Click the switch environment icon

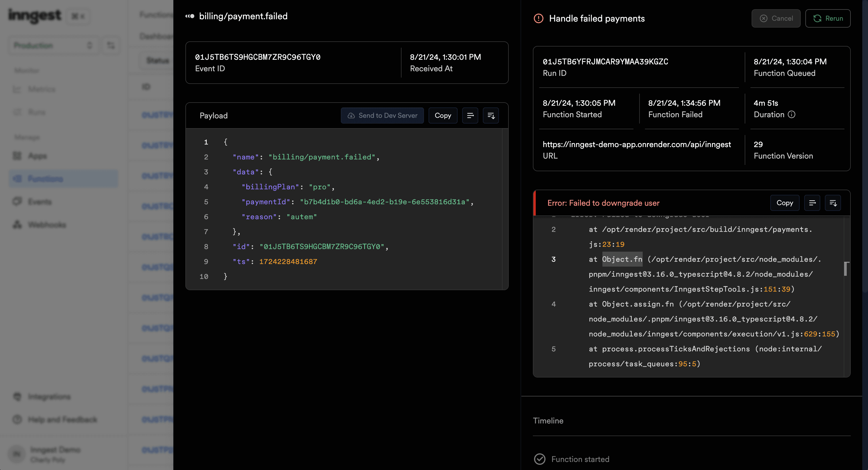(111, 45)
